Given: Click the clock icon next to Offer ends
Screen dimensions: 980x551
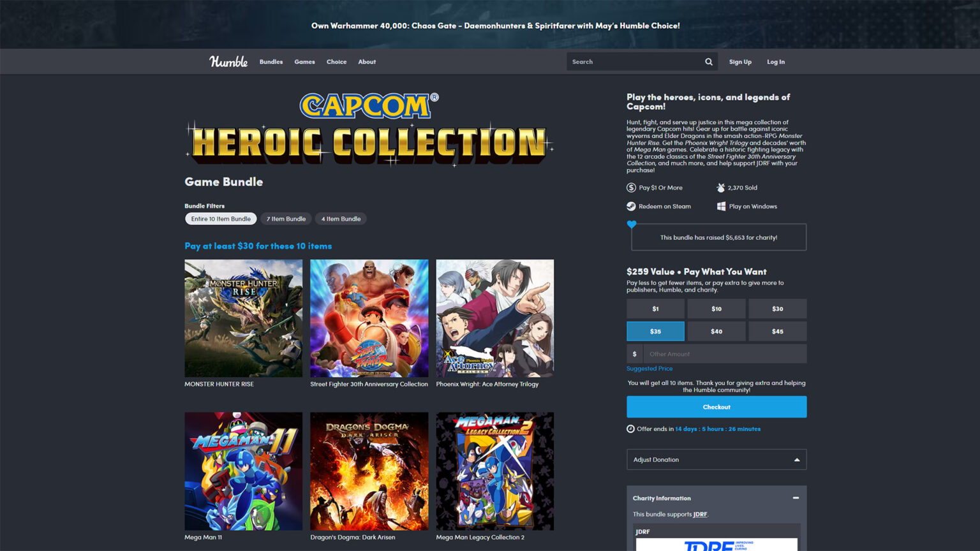Looking at the screenshot, I should tap(630, 429).
